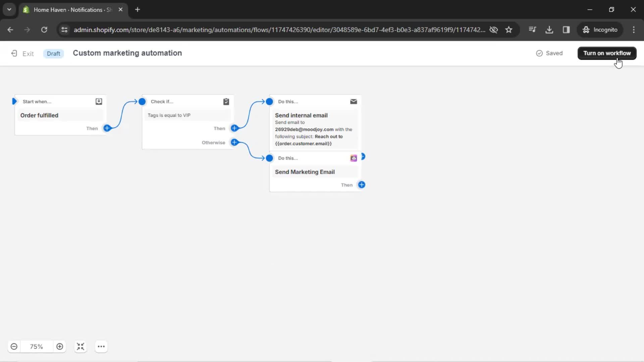Image resolution: width=644 pixels, height=362 pixels.
Task: Click the save/export icon on Start when block
Action: pos(98,101)
